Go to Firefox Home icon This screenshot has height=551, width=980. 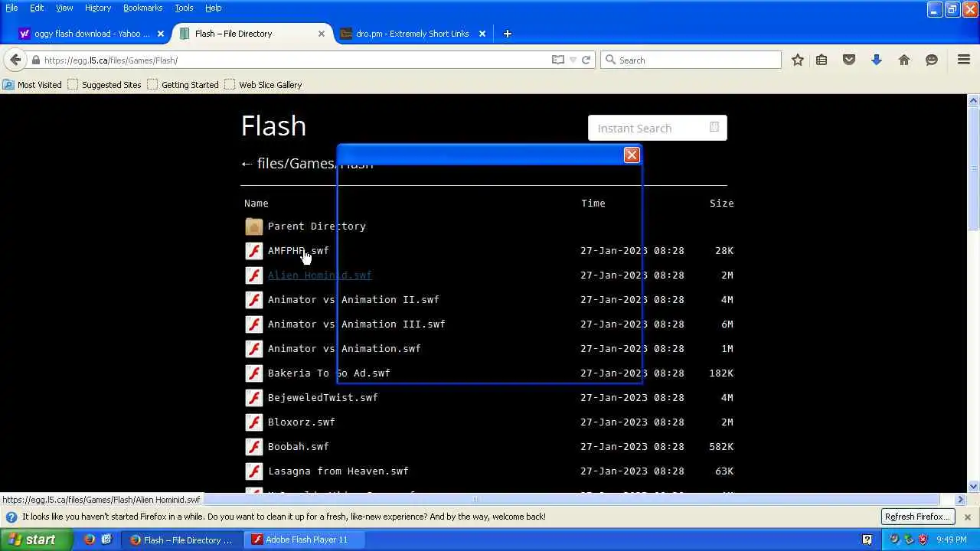coord(904,60)
